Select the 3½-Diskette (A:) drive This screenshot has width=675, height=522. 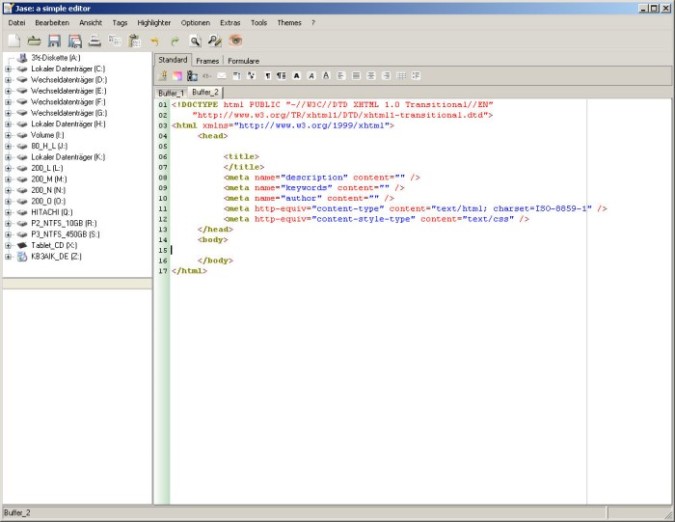point(56,58)
